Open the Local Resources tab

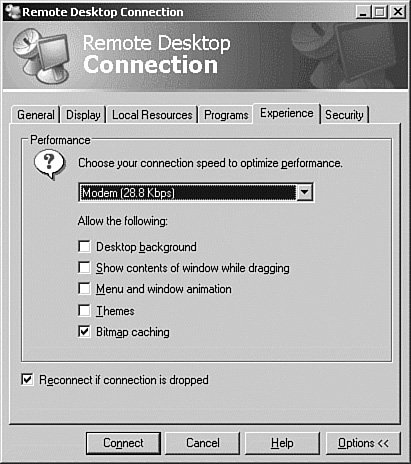(152, 115)
